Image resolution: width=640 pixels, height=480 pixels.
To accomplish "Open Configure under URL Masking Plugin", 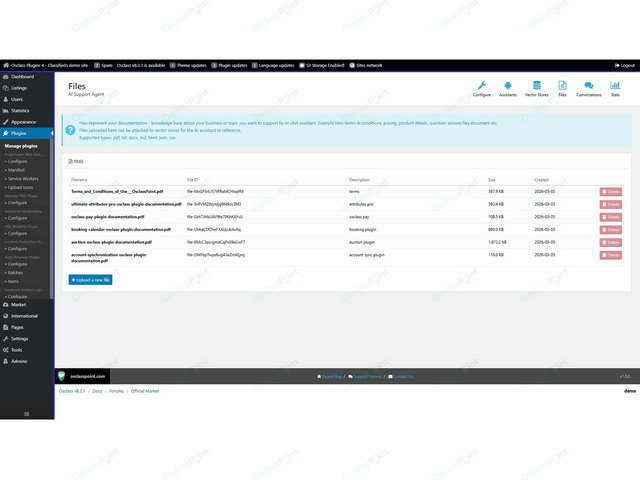I will [x=16, y=233].
